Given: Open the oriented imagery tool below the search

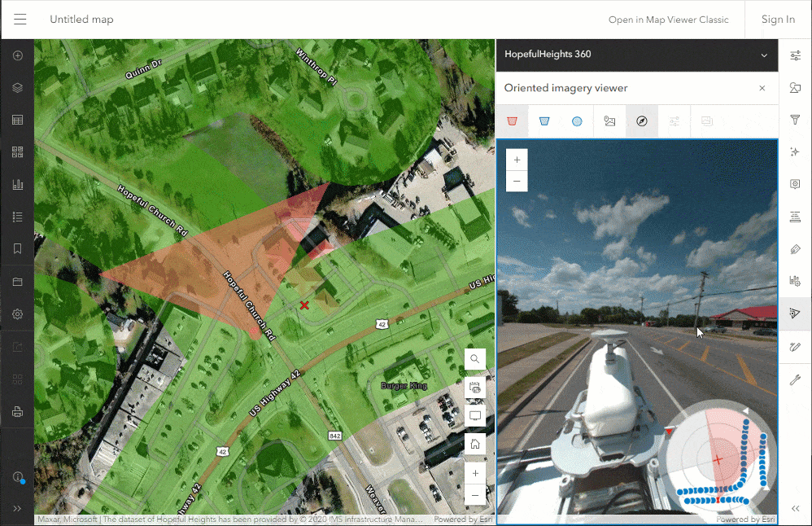Looking at the screenshot, I should pyautogui.click(x=474, y=387).
